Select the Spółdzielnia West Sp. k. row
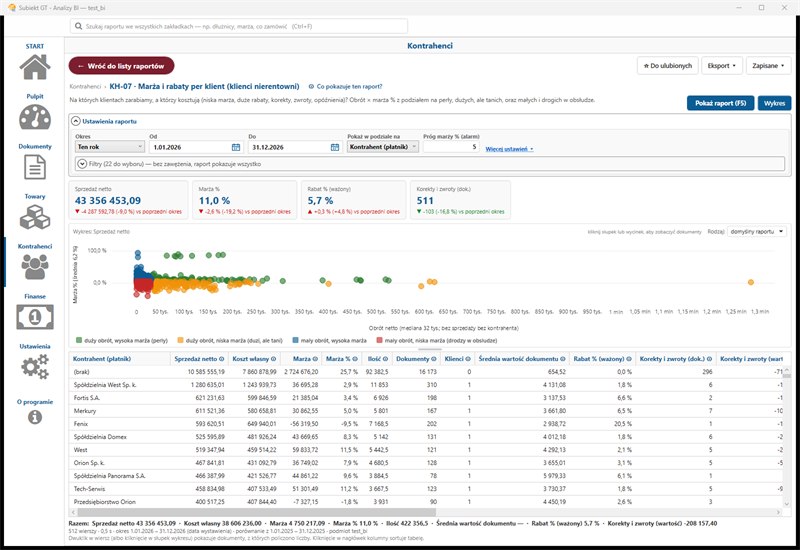The height and width of the screenshot is (550, 800). pos(426,385)
